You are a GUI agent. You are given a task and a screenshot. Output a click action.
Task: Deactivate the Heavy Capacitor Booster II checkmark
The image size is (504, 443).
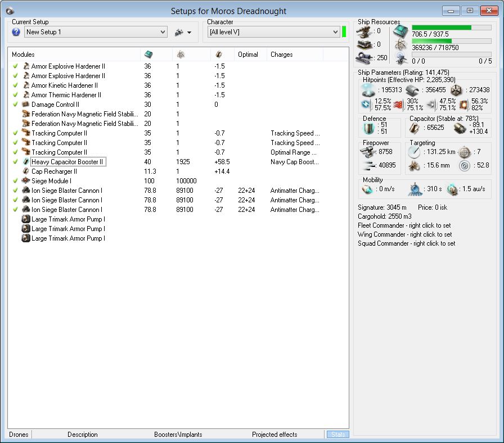pyautogui.click(x=16, y=162)
